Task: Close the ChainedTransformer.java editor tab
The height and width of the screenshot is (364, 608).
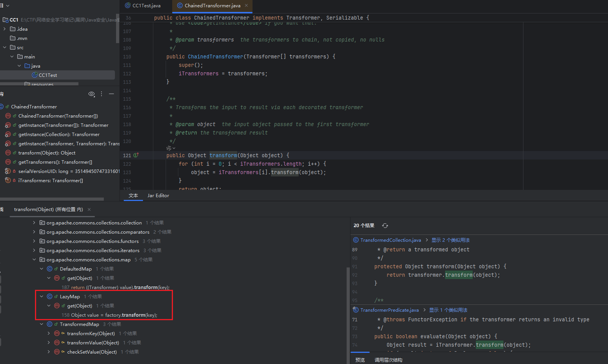Action: 246,5
